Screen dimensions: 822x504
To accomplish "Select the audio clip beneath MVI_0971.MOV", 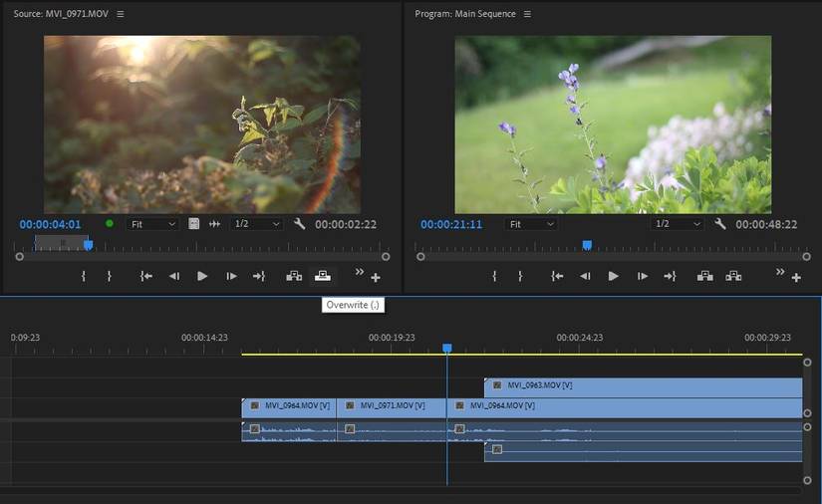I will coord(392,432).
